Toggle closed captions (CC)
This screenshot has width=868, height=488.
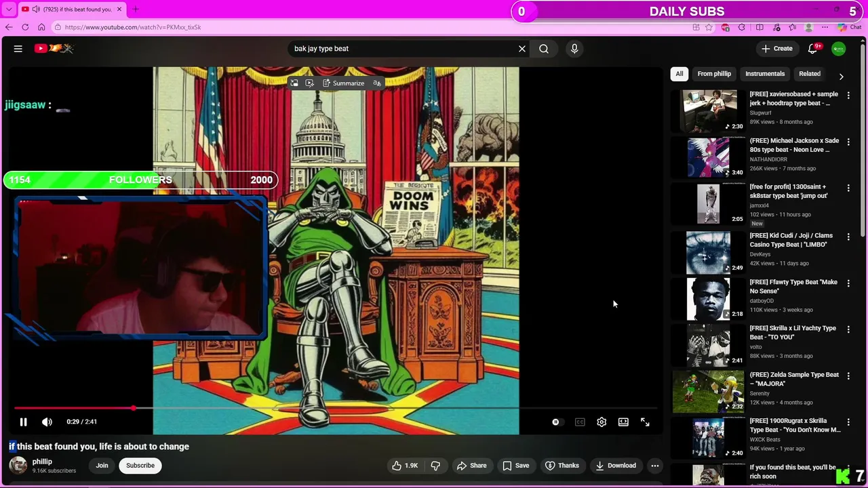click(x=580, y=422)
